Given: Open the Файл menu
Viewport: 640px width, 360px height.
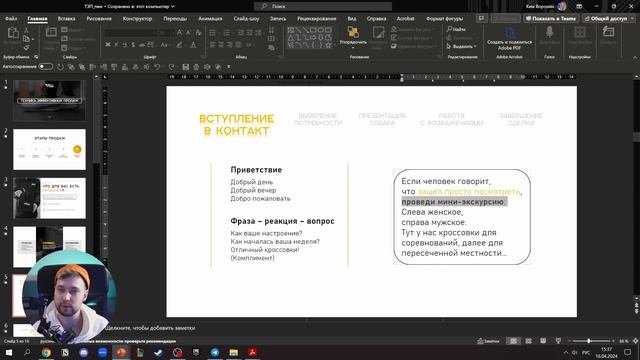Looking at the screenshot, I should [x=11, y=19].
